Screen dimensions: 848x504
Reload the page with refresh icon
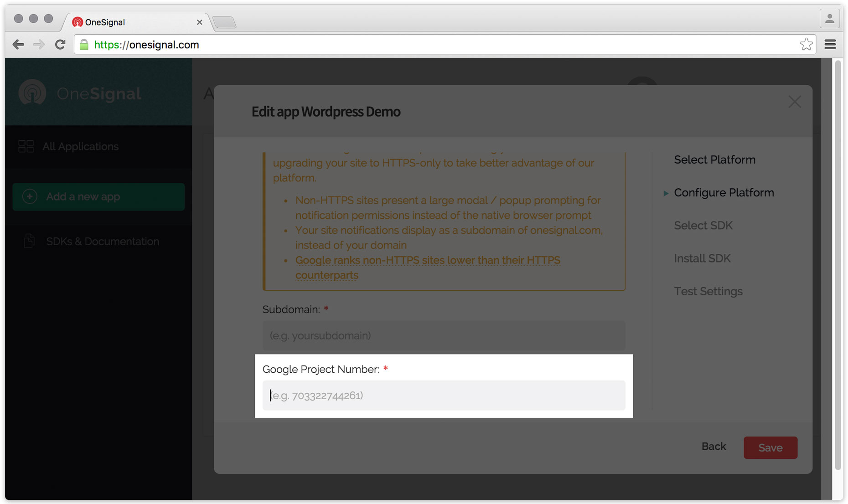point(60,45)
